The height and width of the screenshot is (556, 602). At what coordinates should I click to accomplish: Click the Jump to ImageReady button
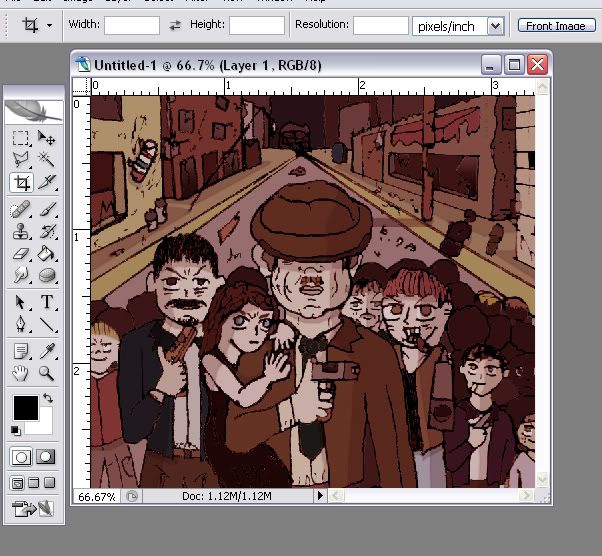pos(33,508)
